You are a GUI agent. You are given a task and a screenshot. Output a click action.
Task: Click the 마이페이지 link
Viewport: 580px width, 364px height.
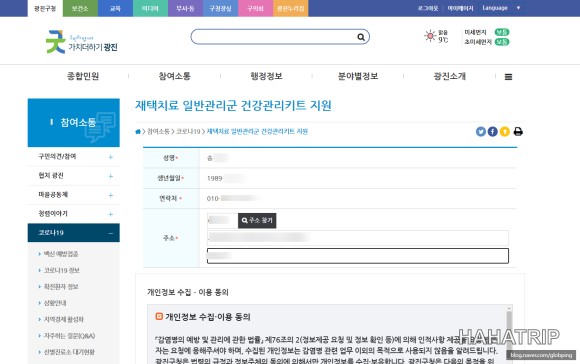[460, 8]
